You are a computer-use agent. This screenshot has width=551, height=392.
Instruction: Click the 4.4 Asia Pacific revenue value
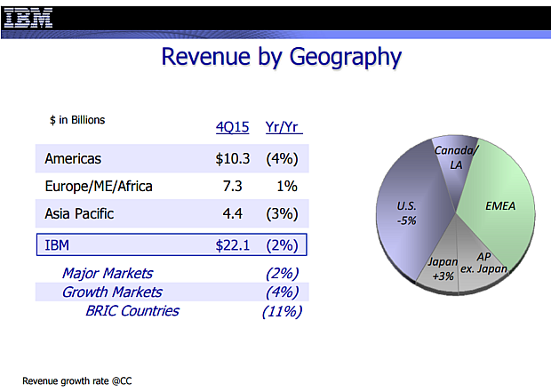(x=232, y=213)
